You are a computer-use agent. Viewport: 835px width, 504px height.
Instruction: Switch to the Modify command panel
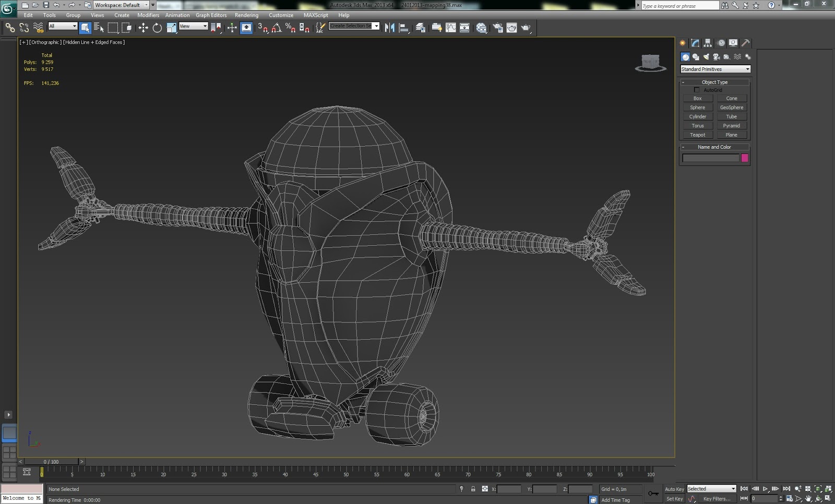click(x=695, y=43)
